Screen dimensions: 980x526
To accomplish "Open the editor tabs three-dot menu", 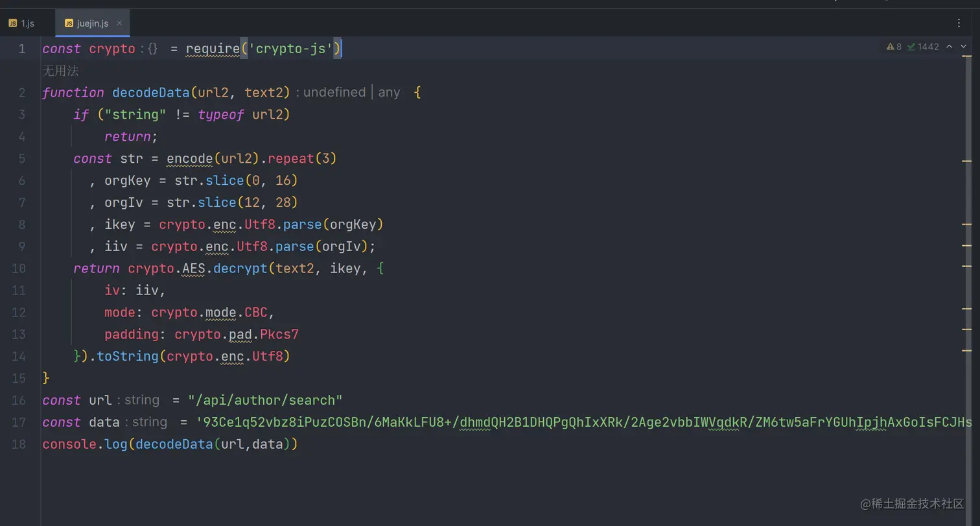I will coord(959,23).
